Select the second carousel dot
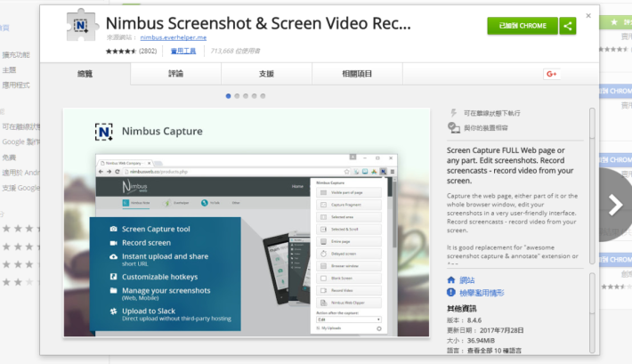Image resolution: width=632 pixels, height=364 pixels. click(237, 96)
